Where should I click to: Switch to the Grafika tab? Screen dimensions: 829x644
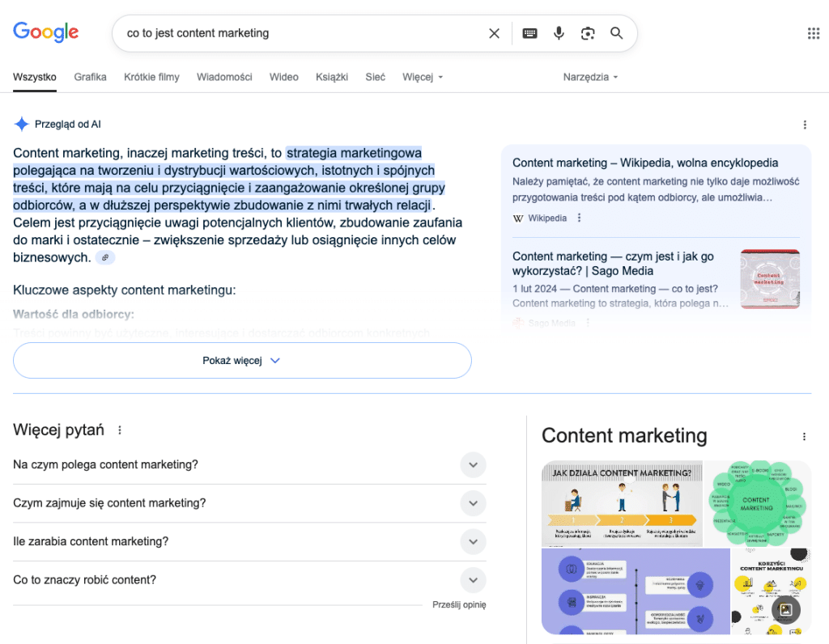91,77
